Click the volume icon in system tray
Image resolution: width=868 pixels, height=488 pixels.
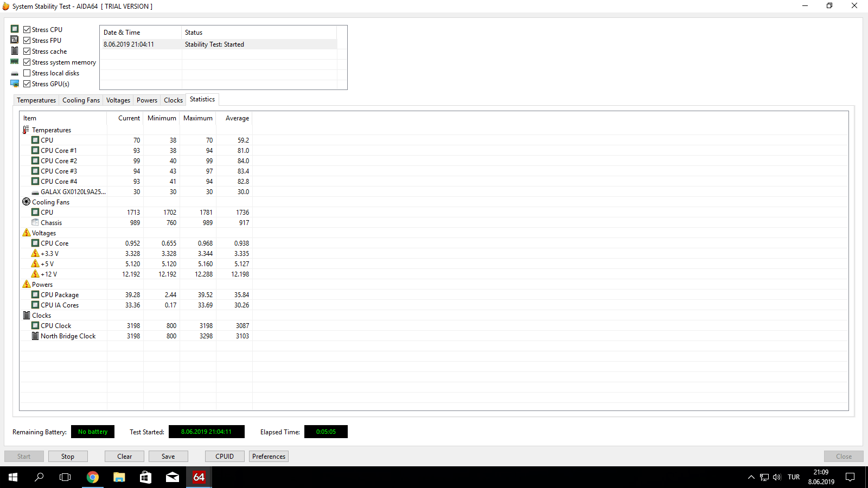click(777, 477)
